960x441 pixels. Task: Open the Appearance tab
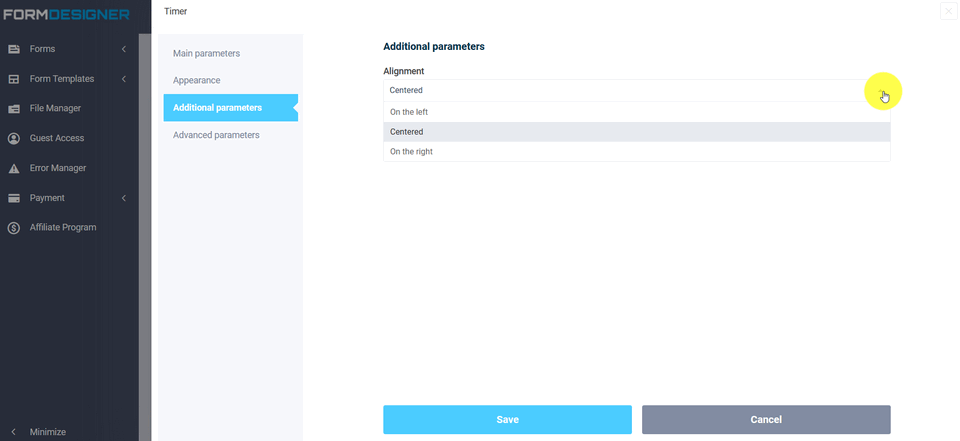point(197,80)
